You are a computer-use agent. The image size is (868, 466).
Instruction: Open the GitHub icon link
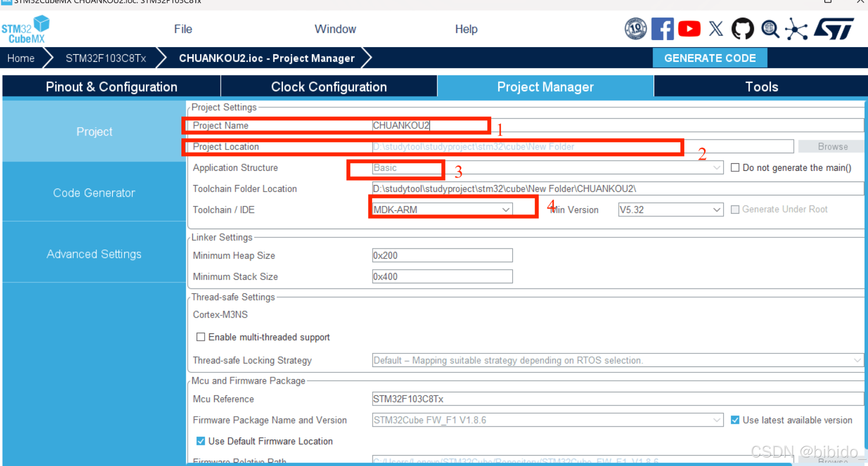tap(742, 29)
